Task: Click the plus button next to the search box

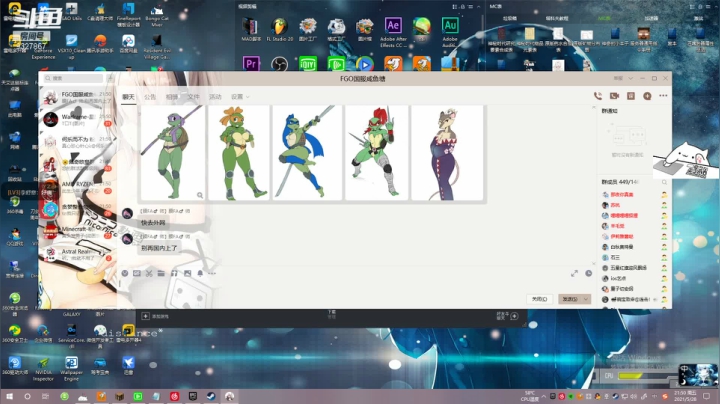Action: click(x=110, y=79)
